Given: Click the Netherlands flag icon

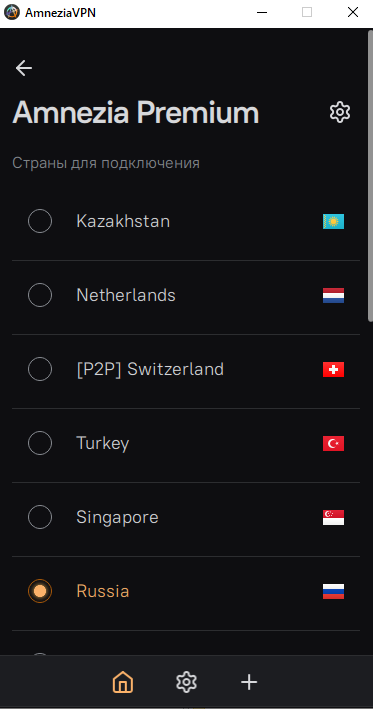Looking at the screenshot, I should pos(333,295).
